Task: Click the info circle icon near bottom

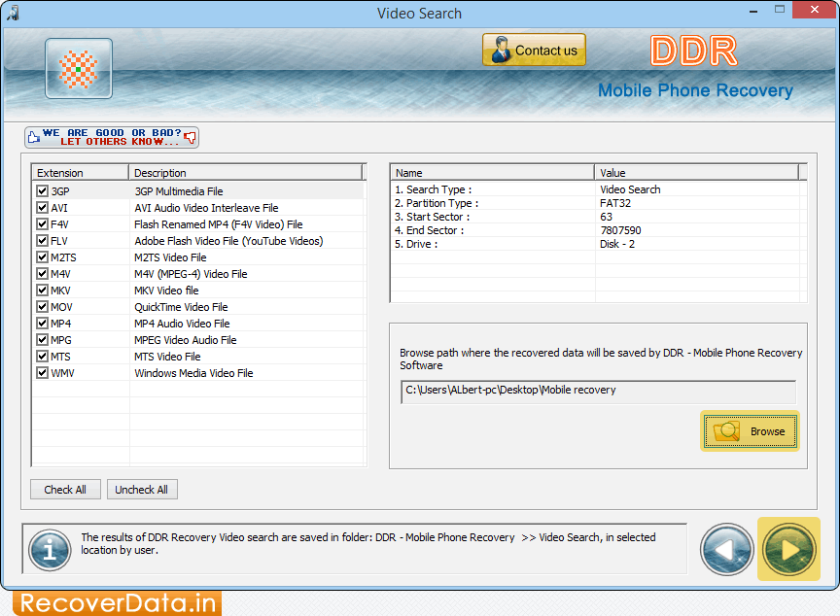Action: pos(49,550)
